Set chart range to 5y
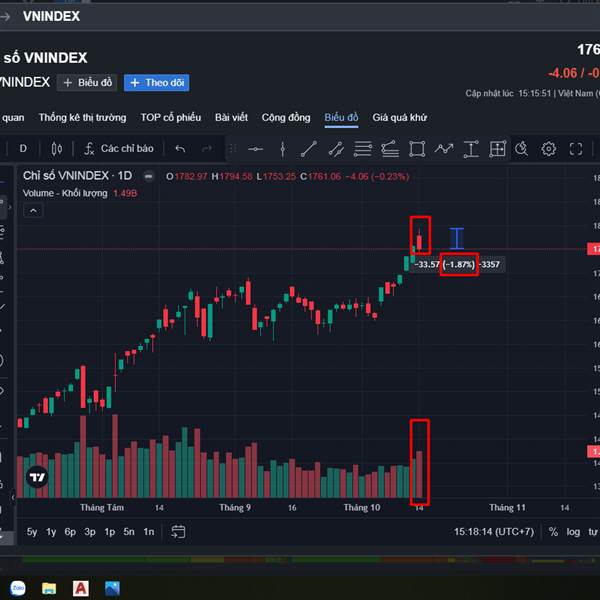Image resolution: width=600 pixels, height=600 pixels. pos(32,532)
